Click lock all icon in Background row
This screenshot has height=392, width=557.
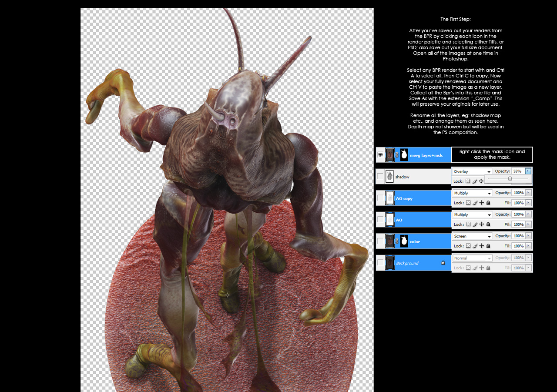pos(488,268)
